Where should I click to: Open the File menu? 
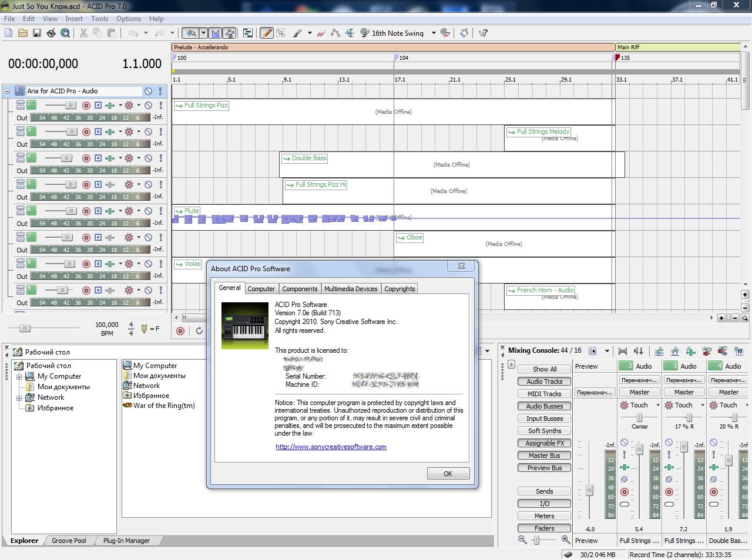(x=9, y=19)
